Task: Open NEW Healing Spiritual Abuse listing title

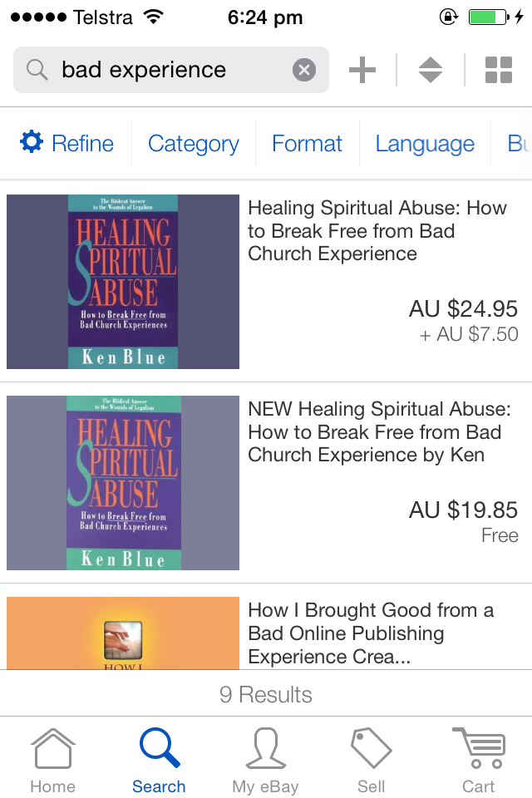Action: coord(379,431)
